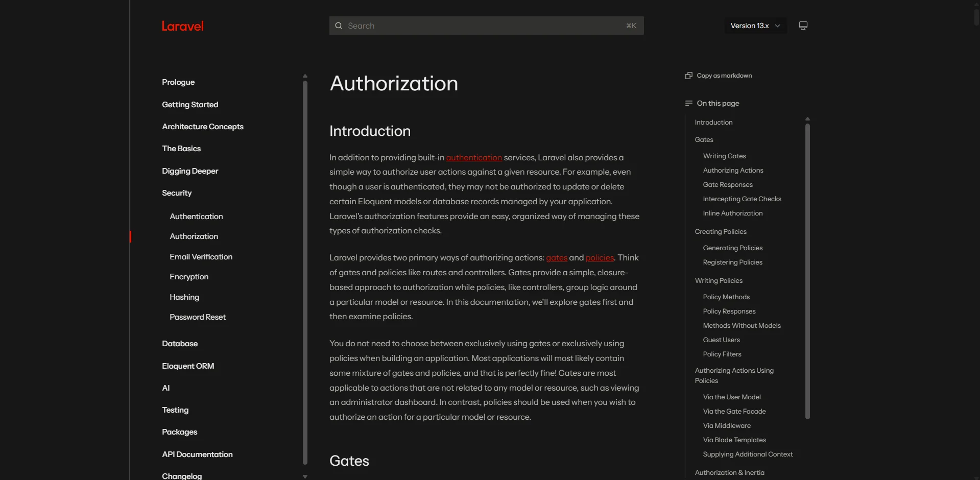Jump to Authorizing Actions Using Policies

tap(734, 376)
